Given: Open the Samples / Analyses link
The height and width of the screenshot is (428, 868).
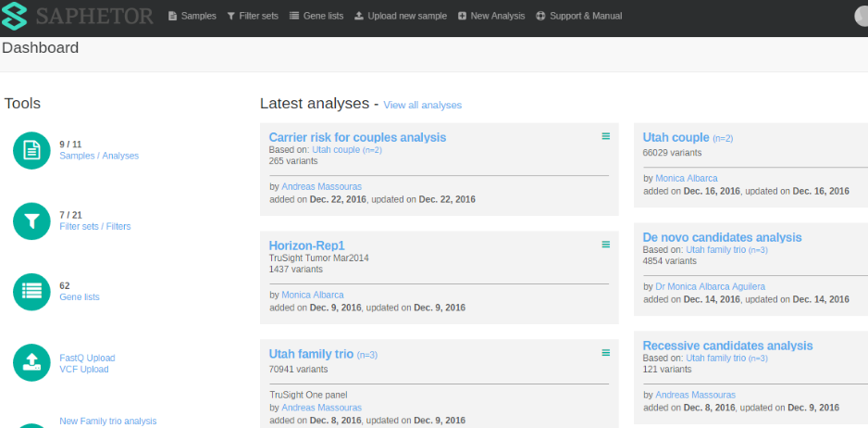Looking at the screenshot, I should [x=99, y=156].
